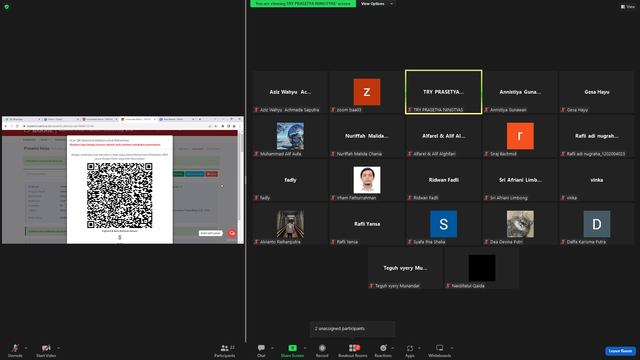The width and height of the screenshot is (640, 360).
Task: Open Whiteboards
Action: (440, 350)
